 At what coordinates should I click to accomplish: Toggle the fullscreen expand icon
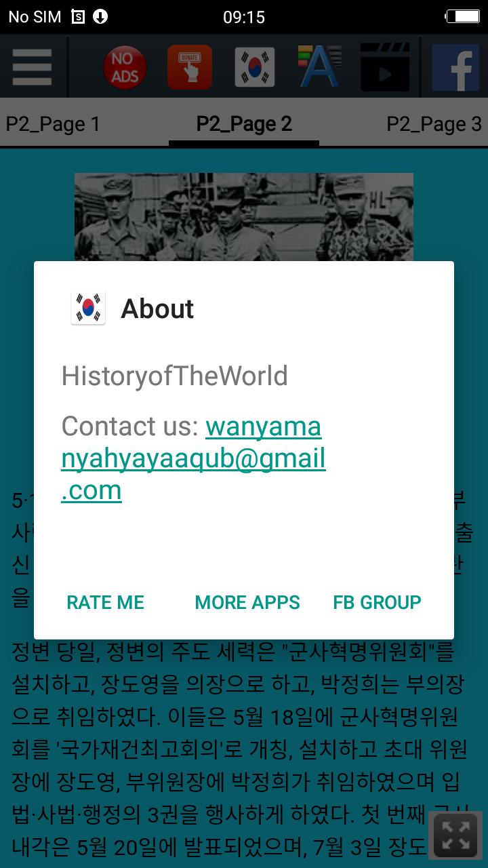click(x=455, y=835)
